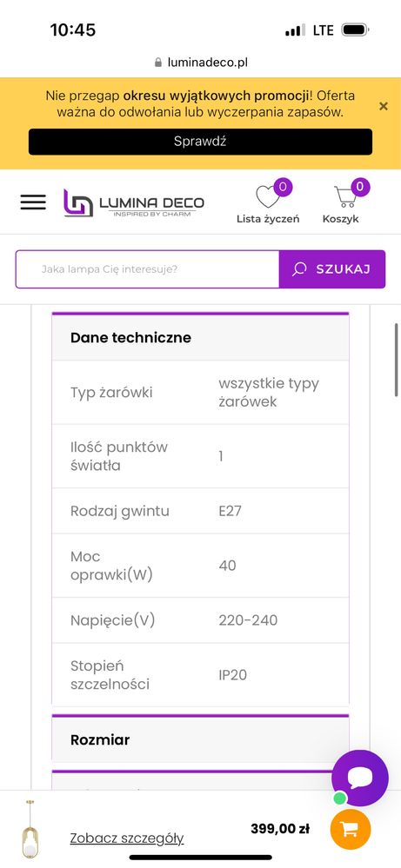This screenshot has height=868, width=401.
Task: Click the Lumina Deco logo
Action: [x=134, y=202]
